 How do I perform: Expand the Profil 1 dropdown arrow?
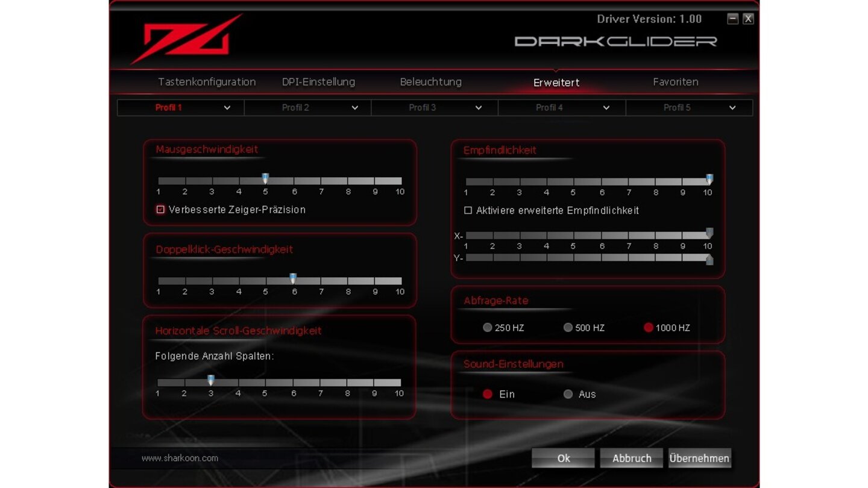(227, 108)
